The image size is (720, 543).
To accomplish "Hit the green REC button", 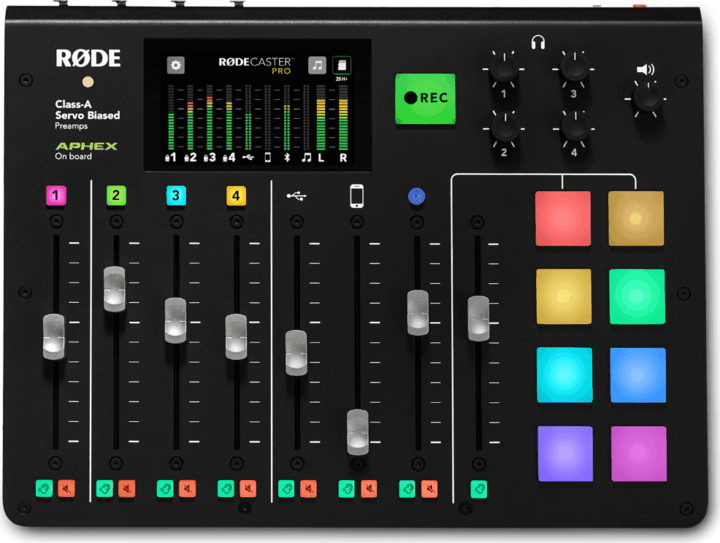I will click(425, 98).
